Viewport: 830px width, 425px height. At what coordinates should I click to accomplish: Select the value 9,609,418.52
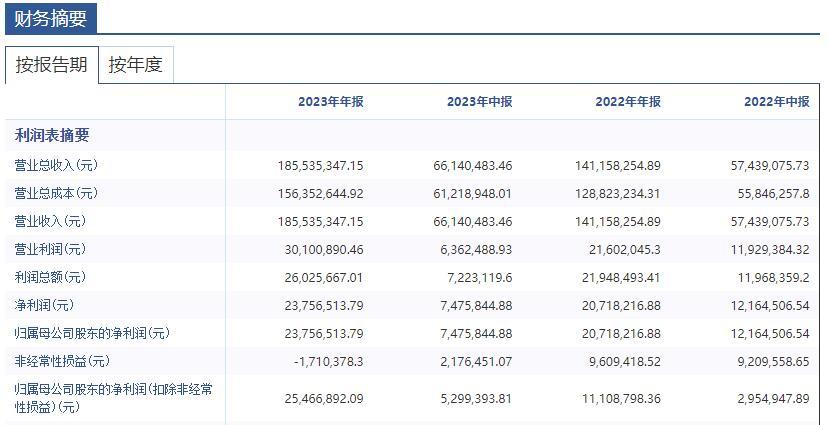625,362
